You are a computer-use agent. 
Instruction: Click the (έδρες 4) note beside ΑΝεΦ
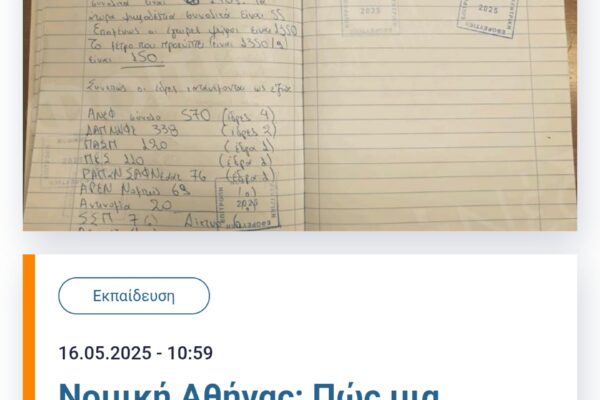[249, 116]
